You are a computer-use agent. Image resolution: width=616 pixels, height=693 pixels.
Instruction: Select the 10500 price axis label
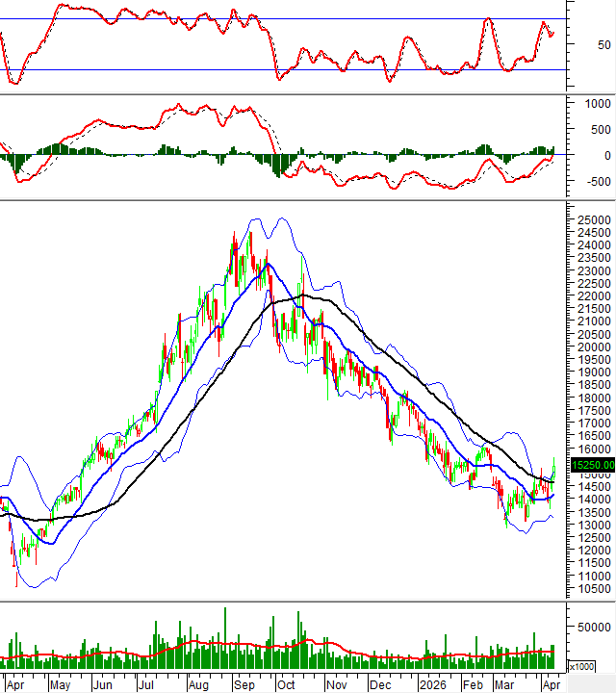[x=591, y=588]
